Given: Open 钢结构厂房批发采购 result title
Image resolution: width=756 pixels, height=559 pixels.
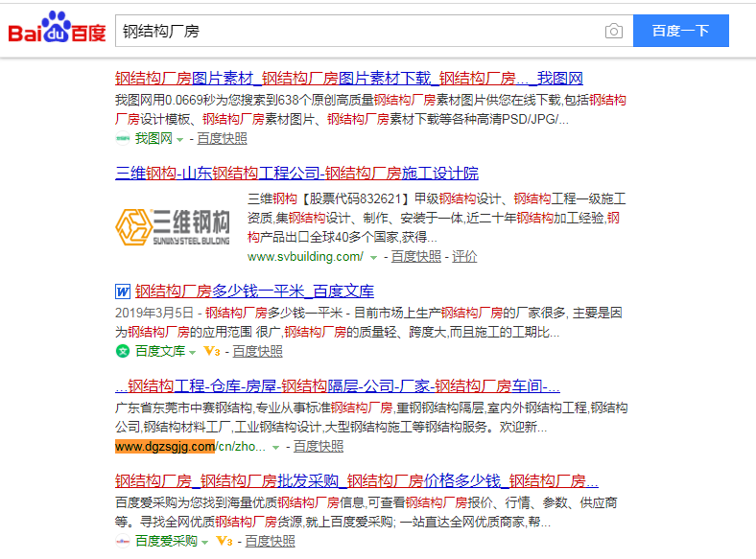Looking at the screenshot, I should coord(356,481).
